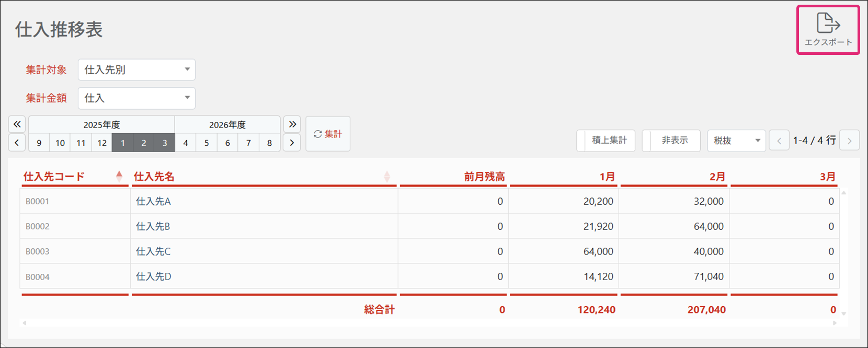Go to the next page of rows

pos(849,141)
